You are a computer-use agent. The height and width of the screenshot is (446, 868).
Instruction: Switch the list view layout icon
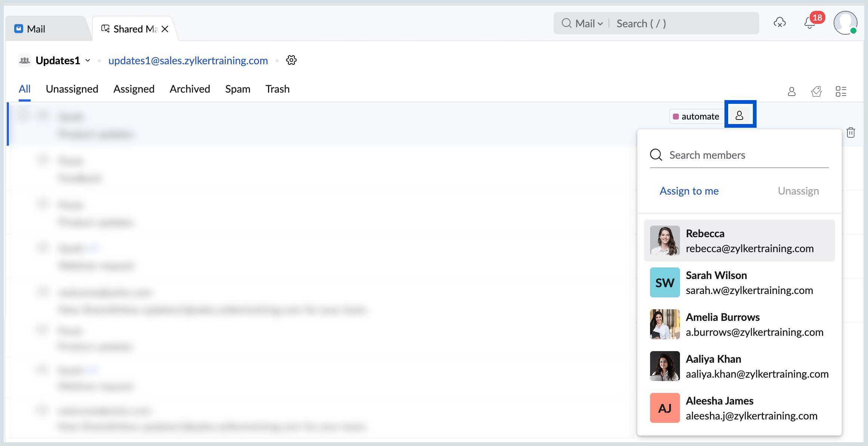(x=841, y=92)
